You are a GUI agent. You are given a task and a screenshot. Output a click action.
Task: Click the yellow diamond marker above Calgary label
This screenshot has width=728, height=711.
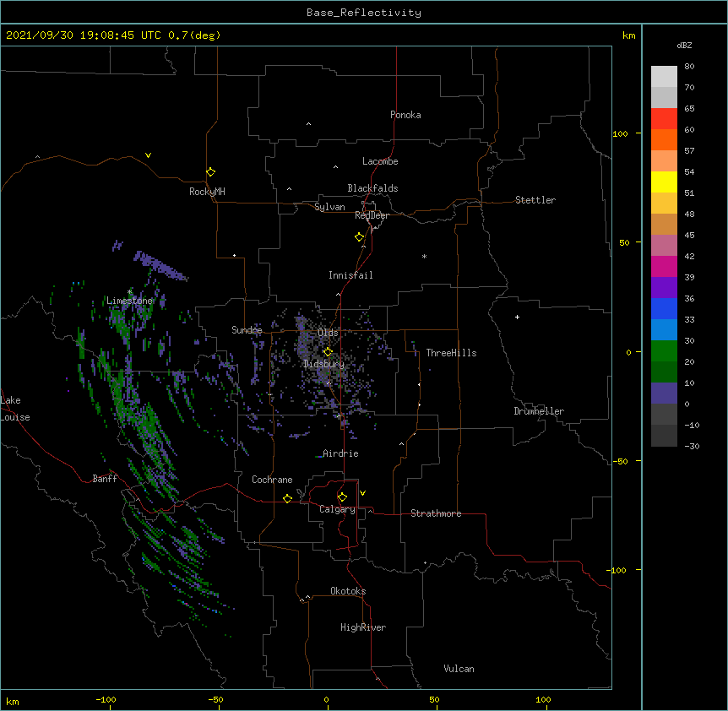click(x=342, y=497)
